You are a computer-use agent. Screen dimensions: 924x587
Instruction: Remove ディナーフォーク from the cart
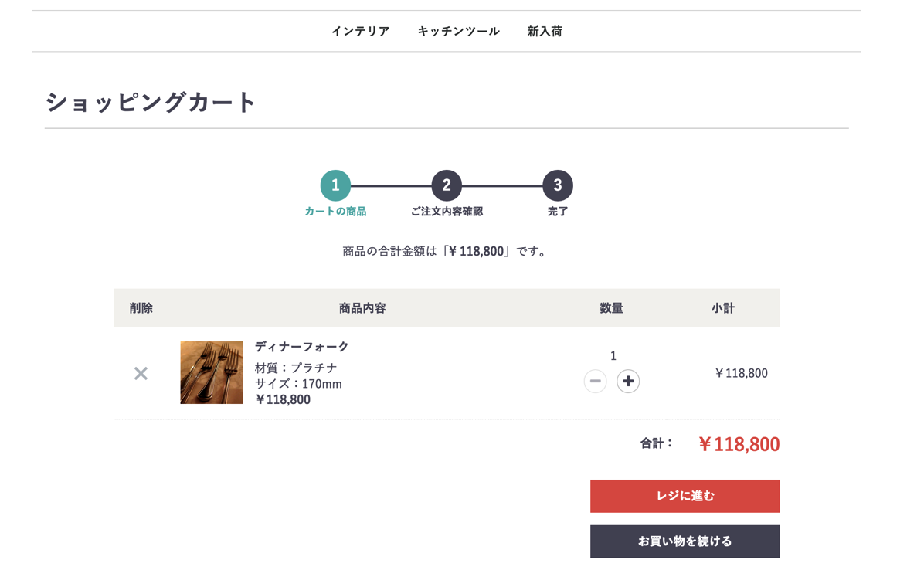tap(141, 373)
